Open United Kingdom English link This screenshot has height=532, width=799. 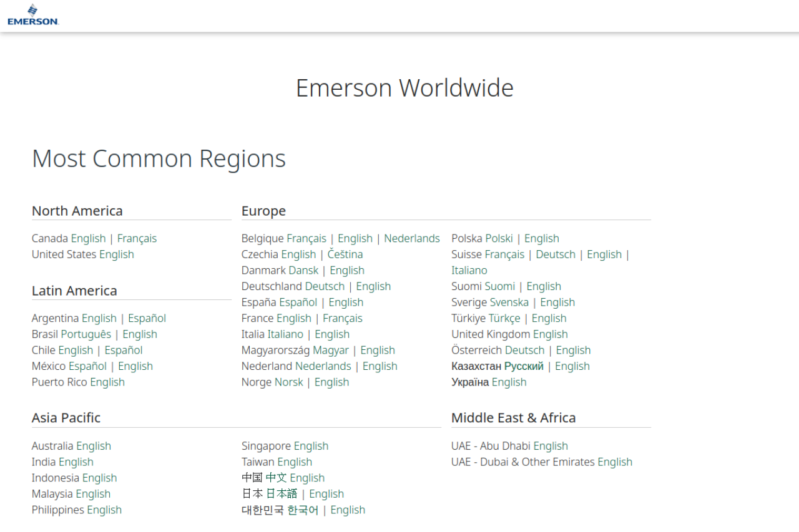point(551,334)
